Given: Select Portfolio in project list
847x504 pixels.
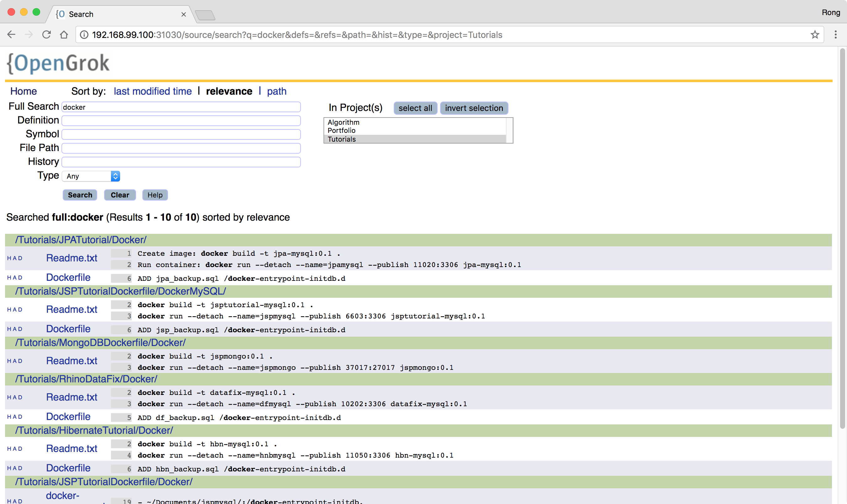Looking at the screenshot, I should pyautogui.click(x=415, y=130).
